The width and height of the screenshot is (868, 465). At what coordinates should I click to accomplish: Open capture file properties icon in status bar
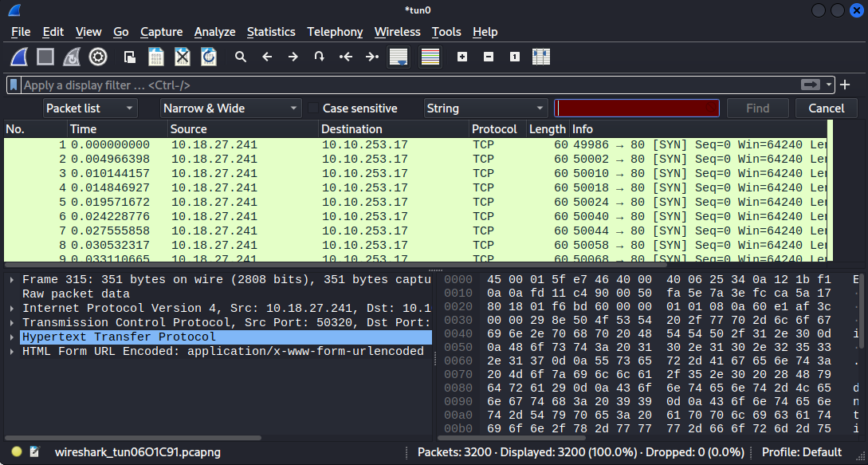point(35,451)
